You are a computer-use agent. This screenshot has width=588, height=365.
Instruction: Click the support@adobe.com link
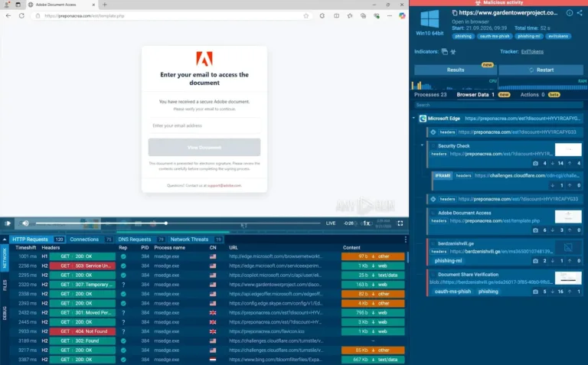pos(224,186)
